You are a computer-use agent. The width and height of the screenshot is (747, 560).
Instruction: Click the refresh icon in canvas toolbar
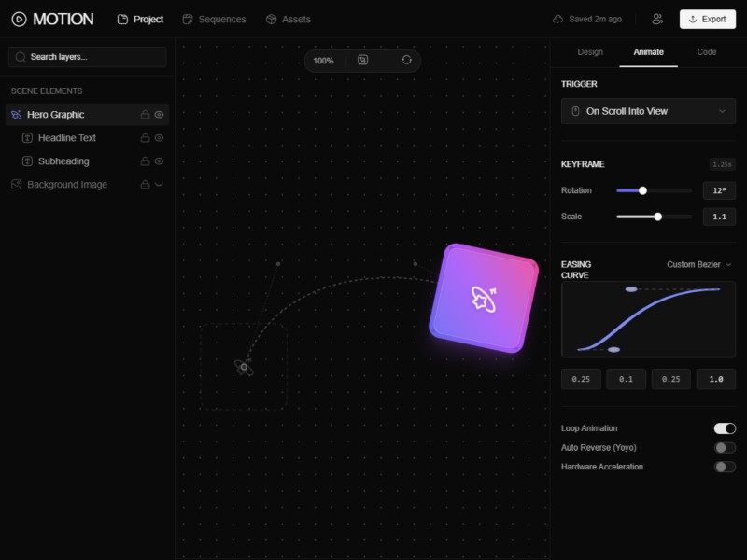[x=406, y=60]
